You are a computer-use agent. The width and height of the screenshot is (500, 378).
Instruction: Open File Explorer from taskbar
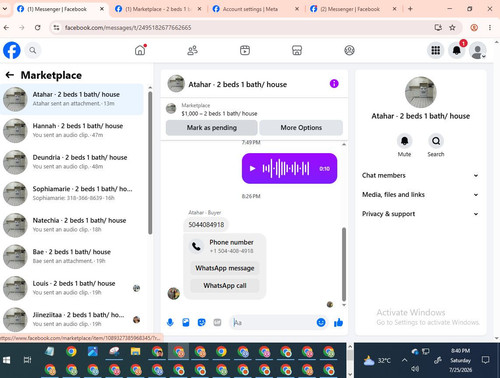tap(135, 352)
